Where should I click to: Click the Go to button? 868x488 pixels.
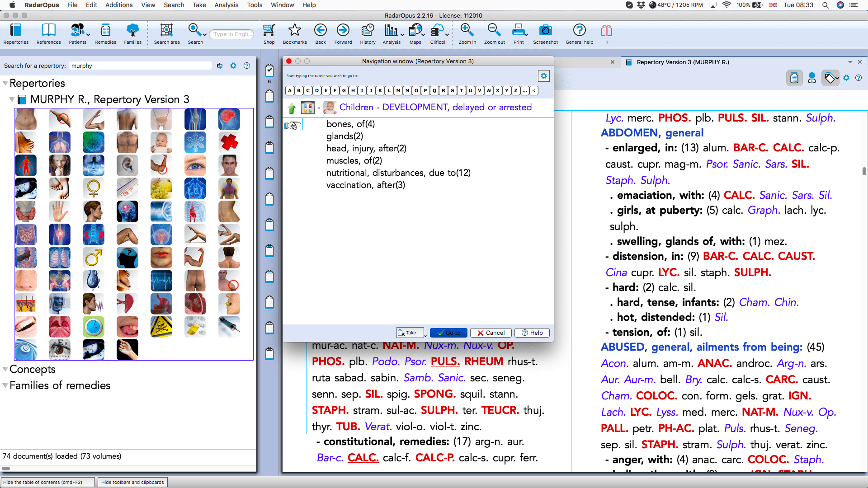point(448,333)
